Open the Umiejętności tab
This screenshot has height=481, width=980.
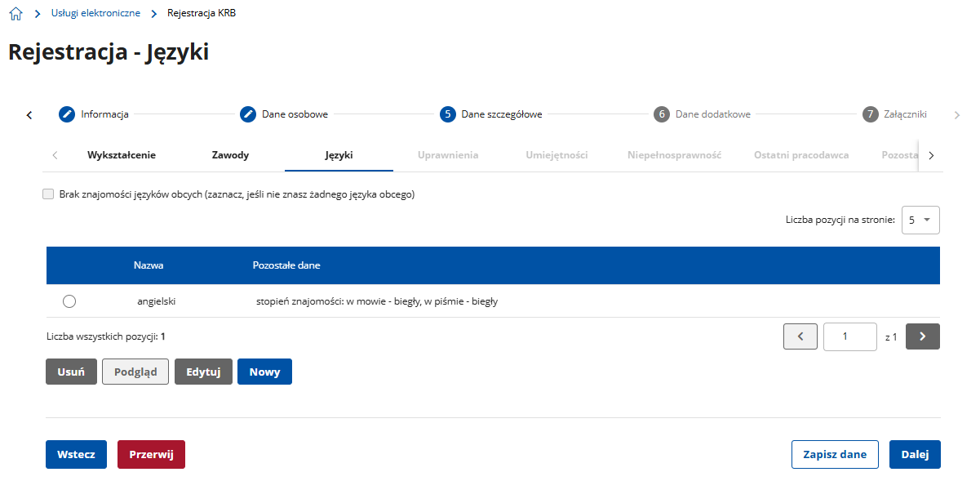pos(557,154)
